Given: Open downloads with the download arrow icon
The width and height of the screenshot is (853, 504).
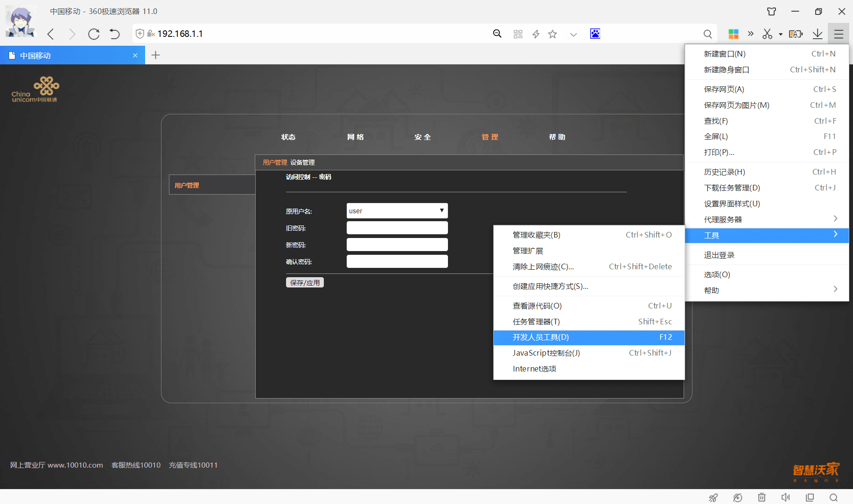Looking at the screenshot, I should tap(818, 34).
